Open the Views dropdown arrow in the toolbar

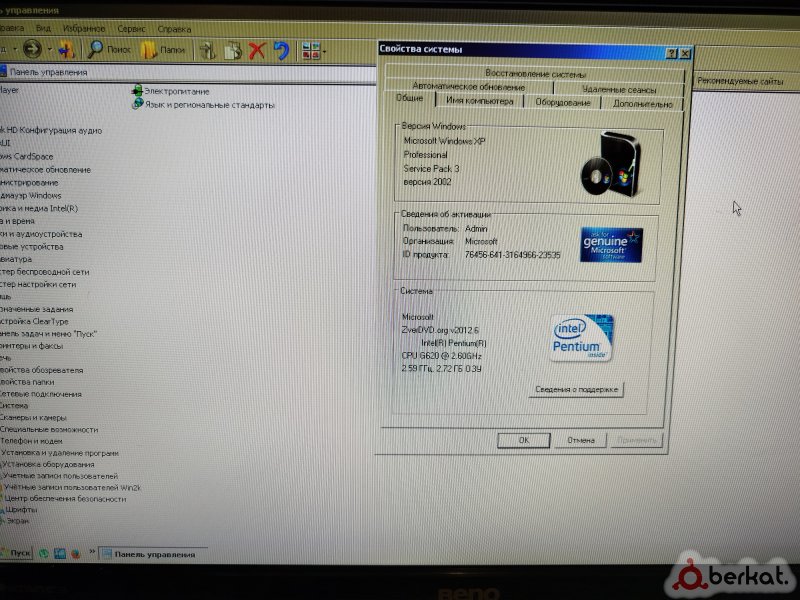(x=324, y=52)
